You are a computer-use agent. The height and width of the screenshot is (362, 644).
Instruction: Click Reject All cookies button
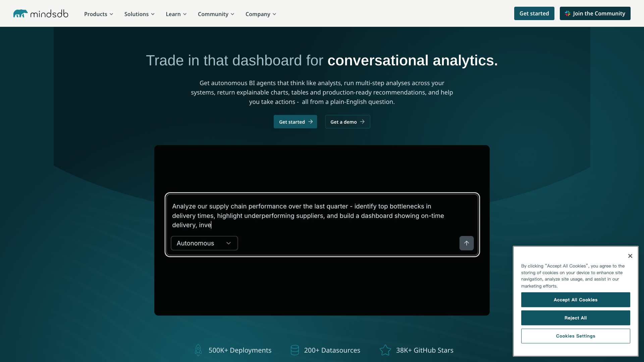[x=575, y=318]
